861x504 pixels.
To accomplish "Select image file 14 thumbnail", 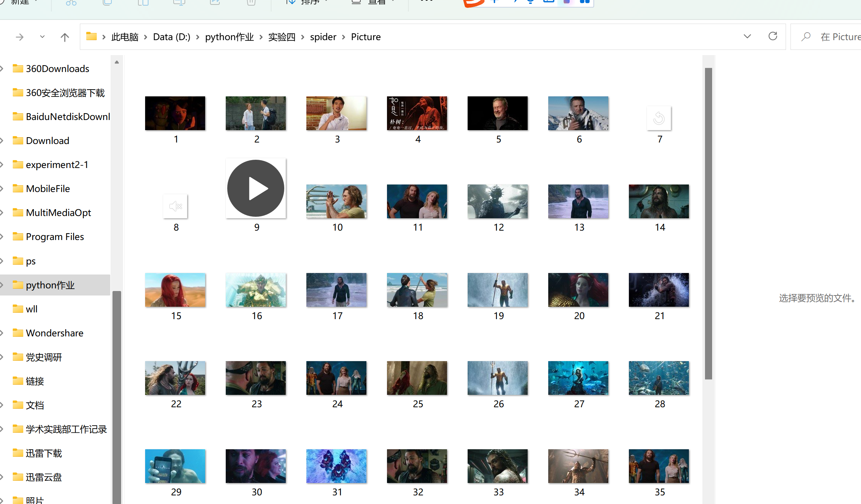I will (x=659, y=201).
